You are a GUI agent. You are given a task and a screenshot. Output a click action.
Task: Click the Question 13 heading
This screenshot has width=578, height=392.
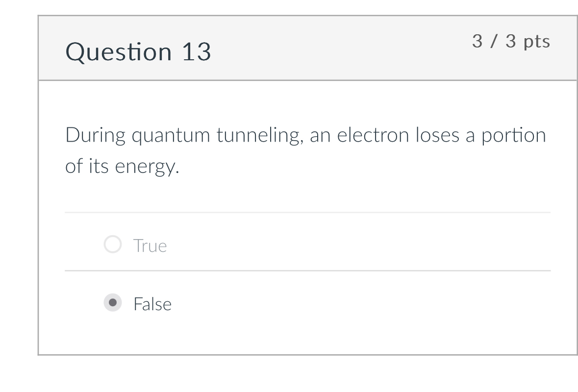click(x=139, y=51)
